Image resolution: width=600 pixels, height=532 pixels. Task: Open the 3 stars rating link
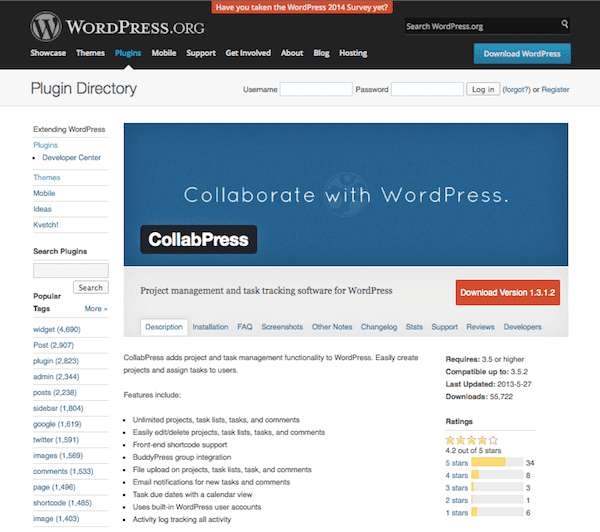tap(457, 488)
